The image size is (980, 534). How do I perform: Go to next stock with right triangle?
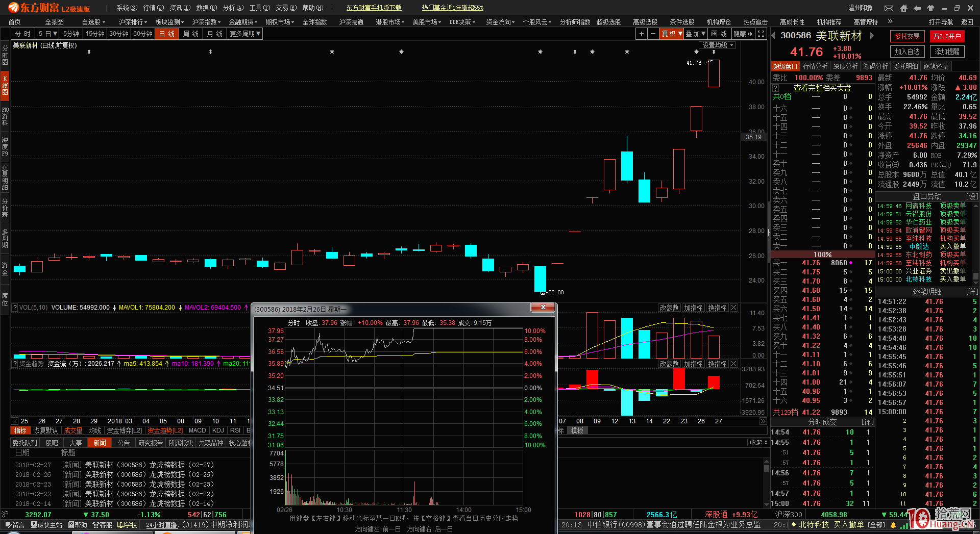[x=872, y=36]
